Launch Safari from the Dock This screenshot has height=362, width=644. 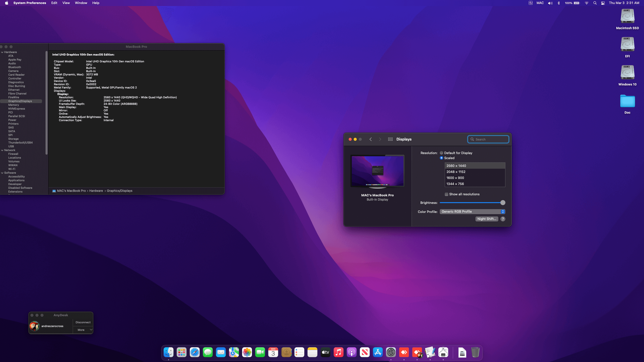tap(195, 352)
